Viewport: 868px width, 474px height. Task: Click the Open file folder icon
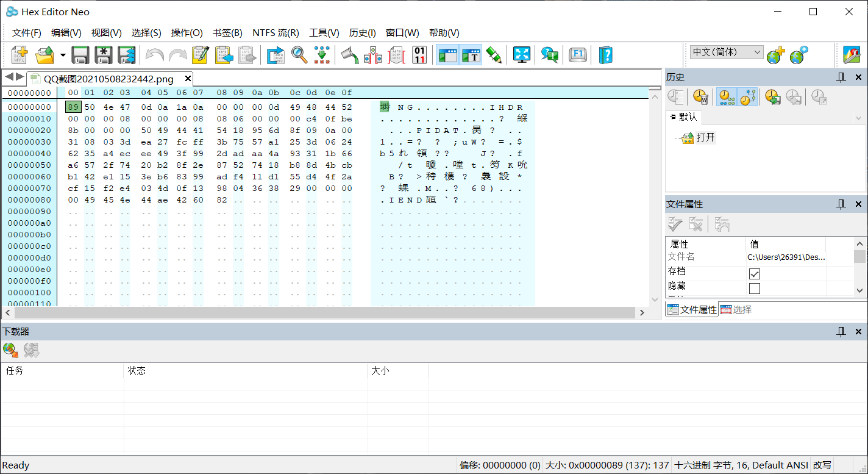coord(45,55)
